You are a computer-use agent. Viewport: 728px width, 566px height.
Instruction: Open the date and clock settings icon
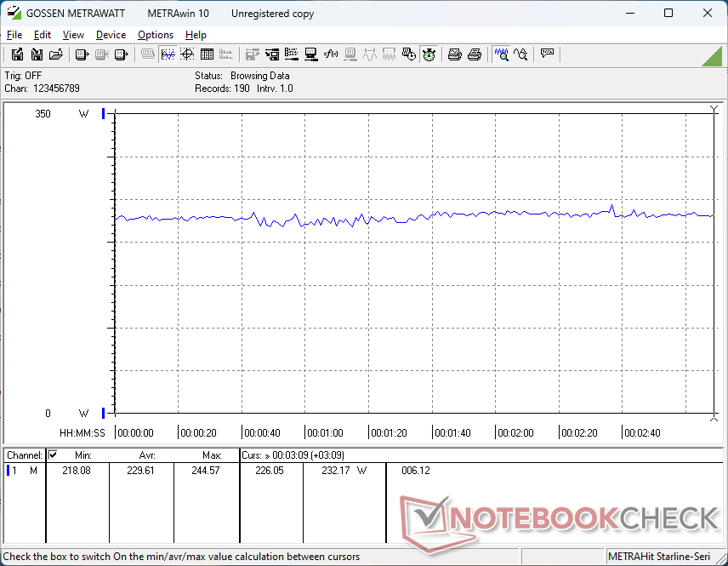[x=408, y=54]
